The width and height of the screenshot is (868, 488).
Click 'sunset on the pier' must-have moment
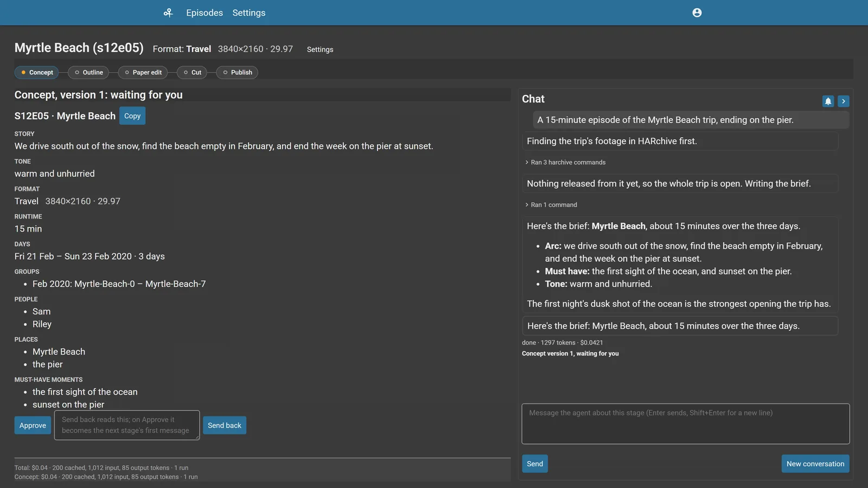tap(68, 404)
